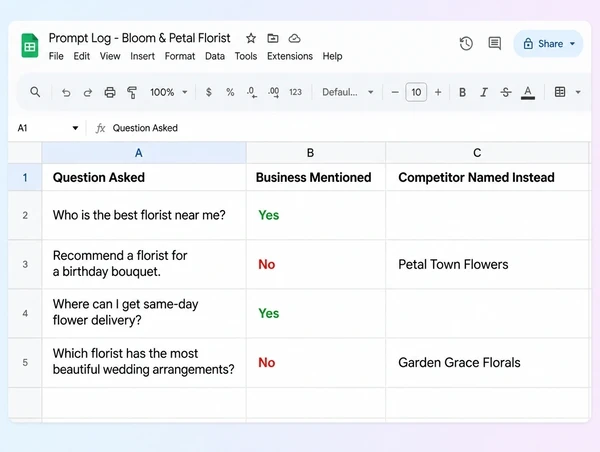Select the birthday bouquet question cell
Image resolution: width=600 pixels, height=452 pixels.
(144, 264)
